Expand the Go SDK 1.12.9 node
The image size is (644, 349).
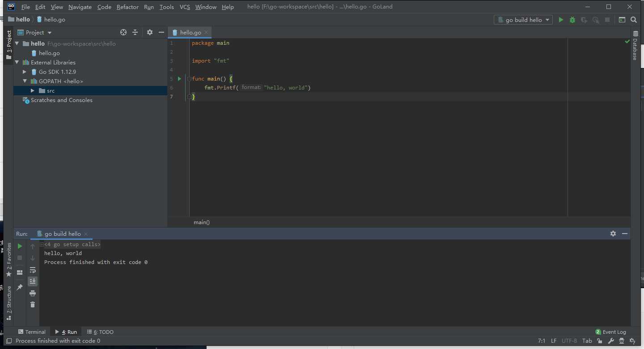(25, 72)
